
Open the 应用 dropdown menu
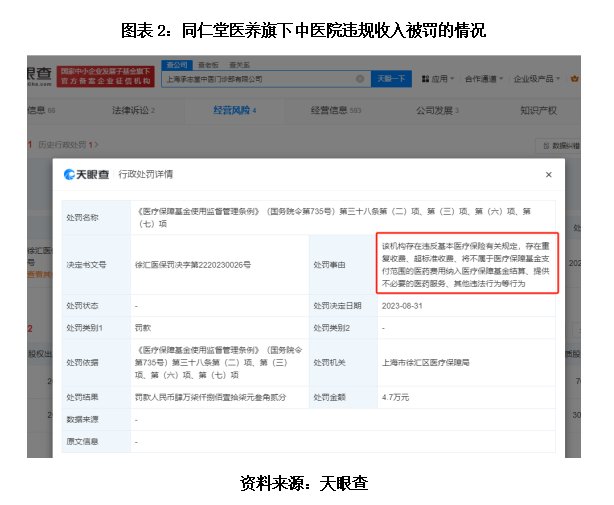pos(442,79)
